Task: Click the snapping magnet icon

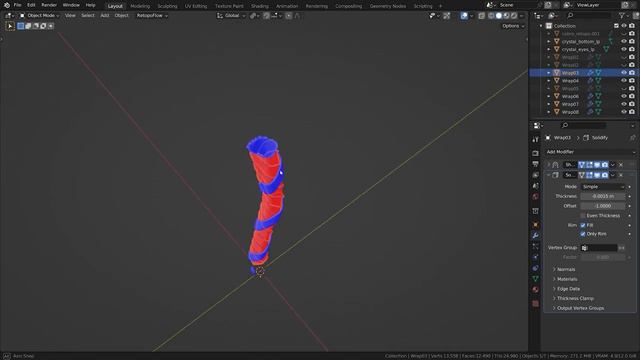Action: pos(267,16)
